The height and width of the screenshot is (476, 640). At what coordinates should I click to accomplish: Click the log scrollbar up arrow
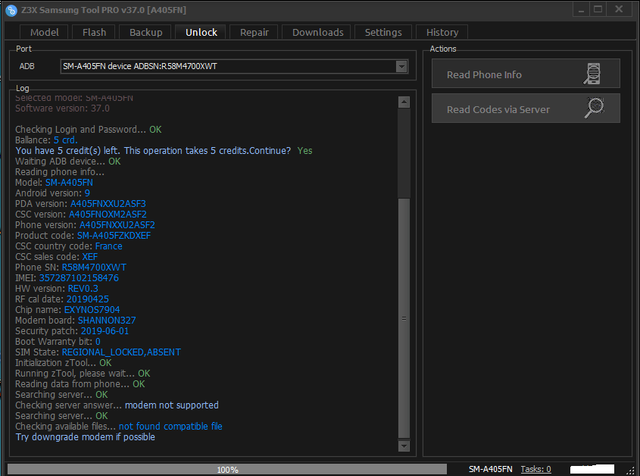404,102
